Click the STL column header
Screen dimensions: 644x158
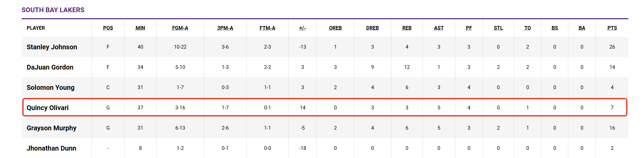(498, 28)
